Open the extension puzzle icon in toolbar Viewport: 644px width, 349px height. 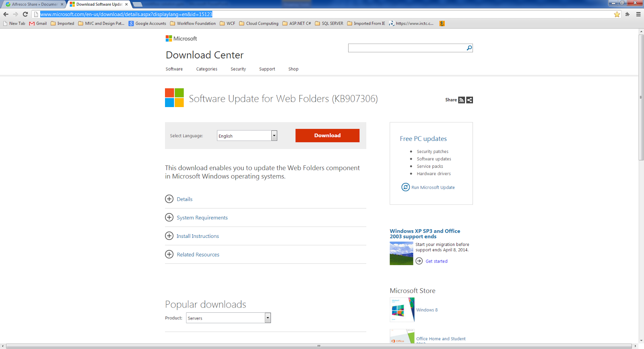click(x=627, y=14)
